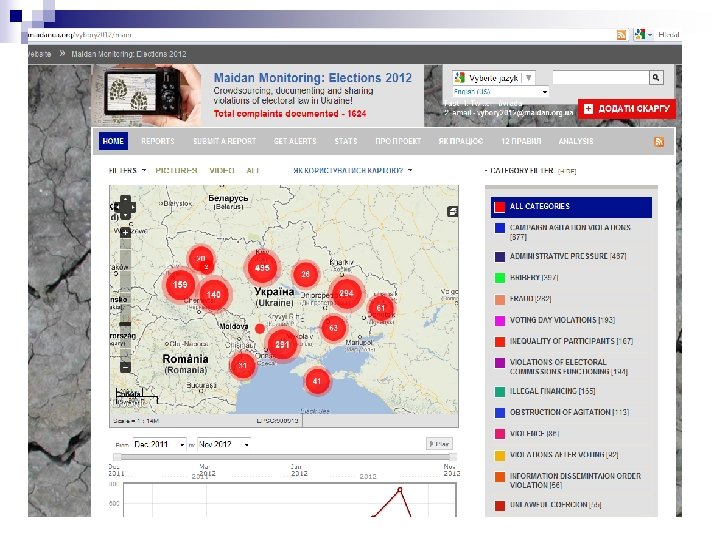The image size is (720, 540).
Task: Zoom out the map with minus button
Action: tap(125, 367)
